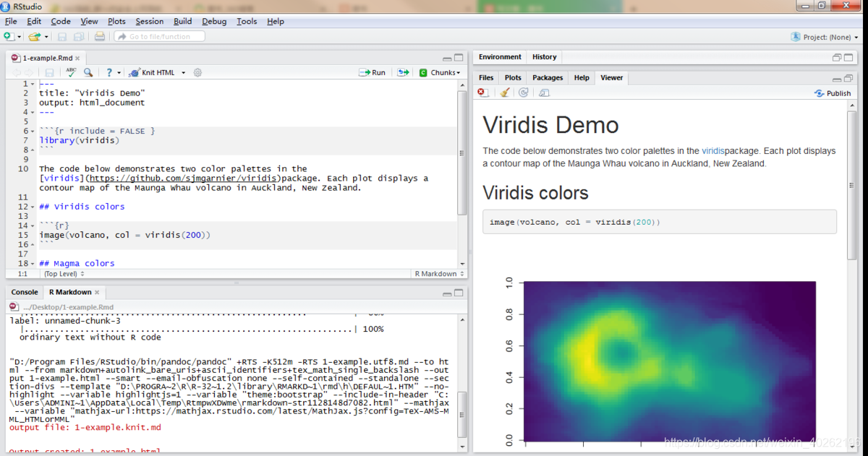Screen dimensions: 868x456
Task: Click the Open File folder icon
Action: [x=33, y=36]
